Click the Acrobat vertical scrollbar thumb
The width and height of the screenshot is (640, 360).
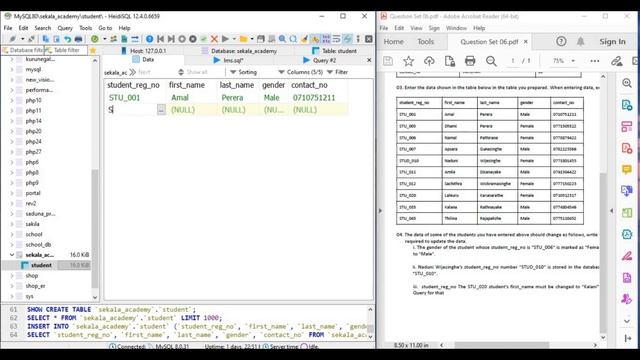coord(603,253)
